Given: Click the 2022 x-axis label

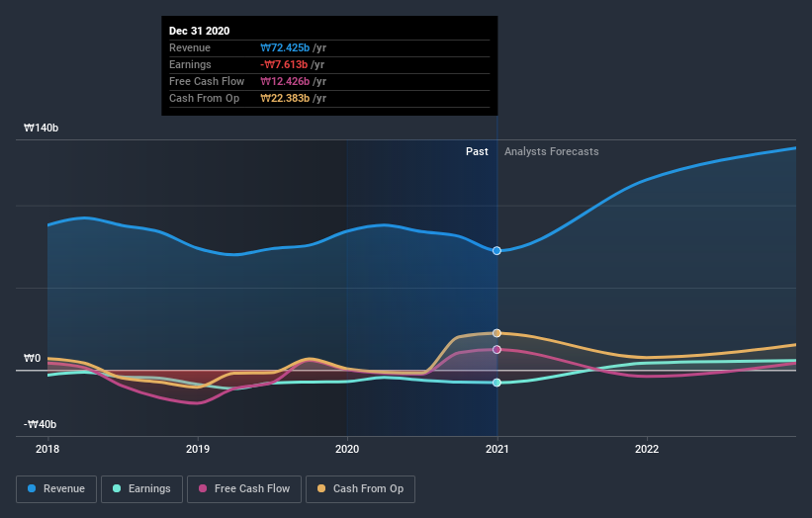Looking at the screenshot, I should point(647,449).
